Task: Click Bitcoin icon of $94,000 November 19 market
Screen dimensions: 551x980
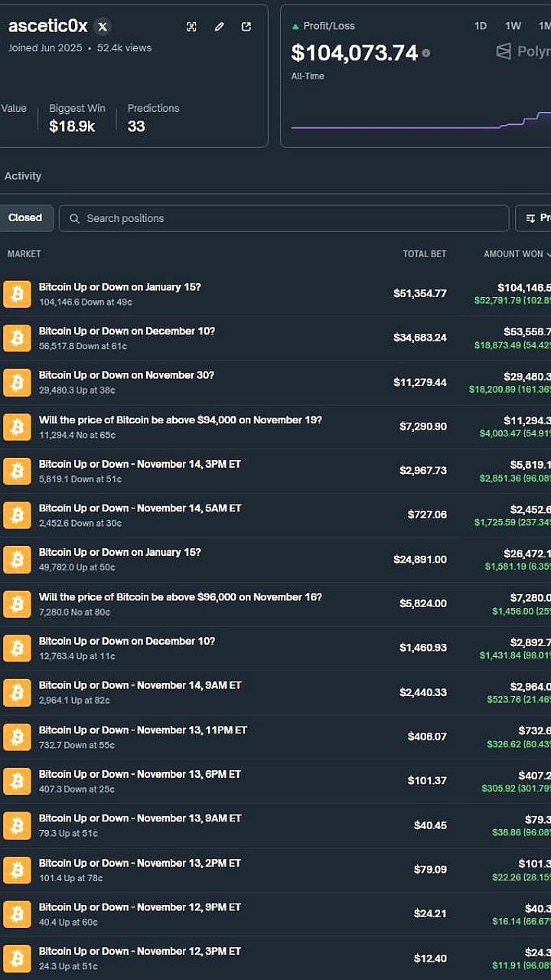Action: coord(17,426)
